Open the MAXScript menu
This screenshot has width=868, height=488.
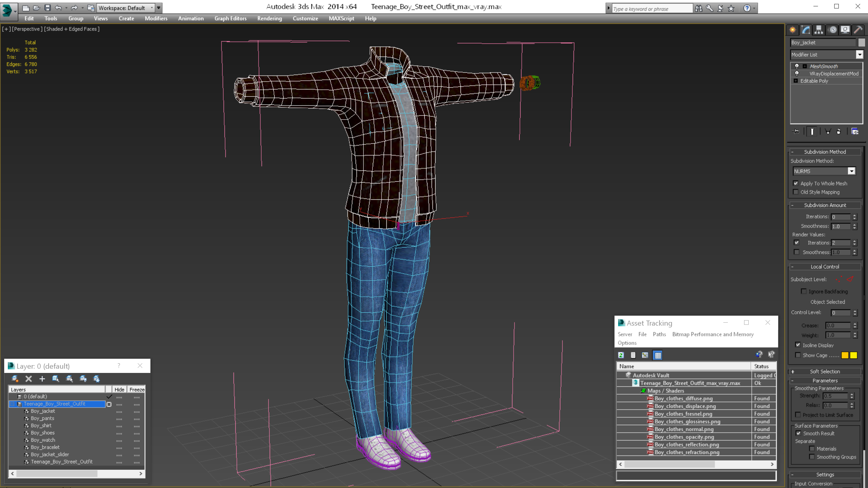click(341, 18)
